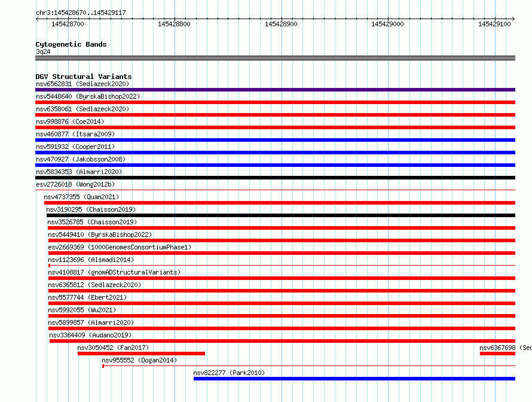Click the DGV Structural Variants track title
This screenshot has height=402, width=532.
(84, 77)
